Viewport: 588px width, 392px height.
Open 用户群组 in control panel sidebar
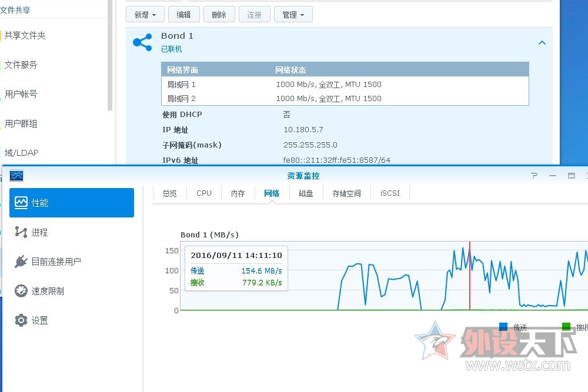pyautogui.click(x=21, y=123)
